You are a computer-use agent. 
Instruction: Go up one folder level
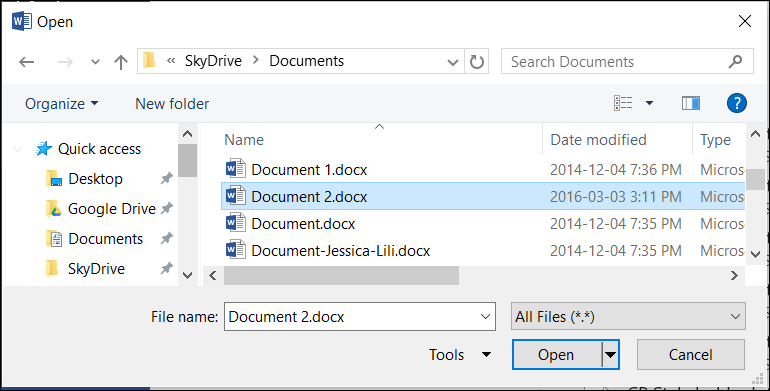click(120, 62)
